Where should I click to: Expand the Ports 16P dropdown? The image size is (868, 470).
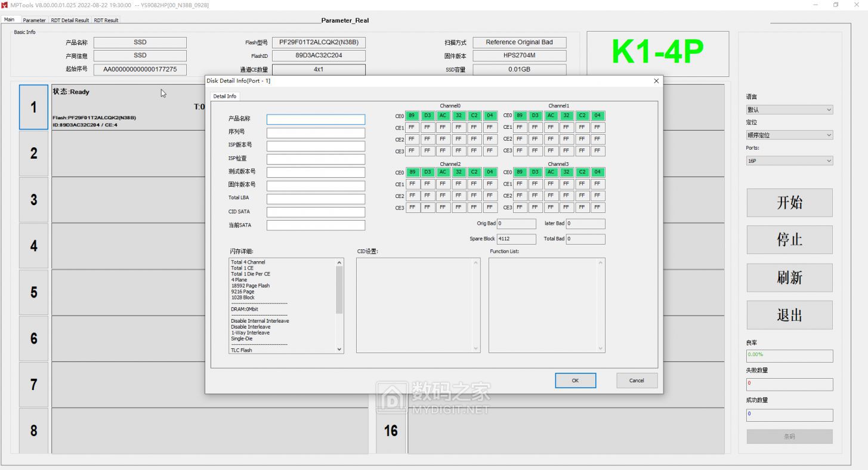[789, 161]
